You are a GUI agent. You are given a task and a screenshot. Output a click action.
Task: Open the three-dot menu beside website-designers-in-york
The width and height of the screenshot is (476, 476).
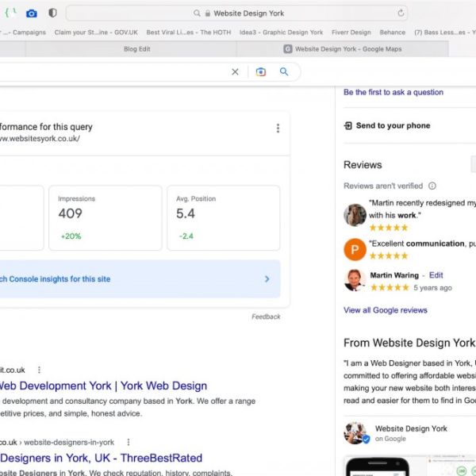129,442
